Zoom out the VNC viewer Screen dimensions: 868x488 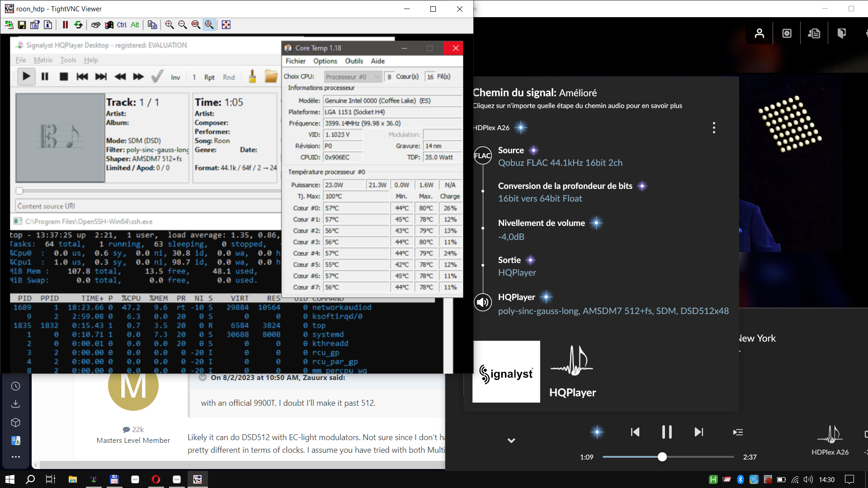pos(183,25)
